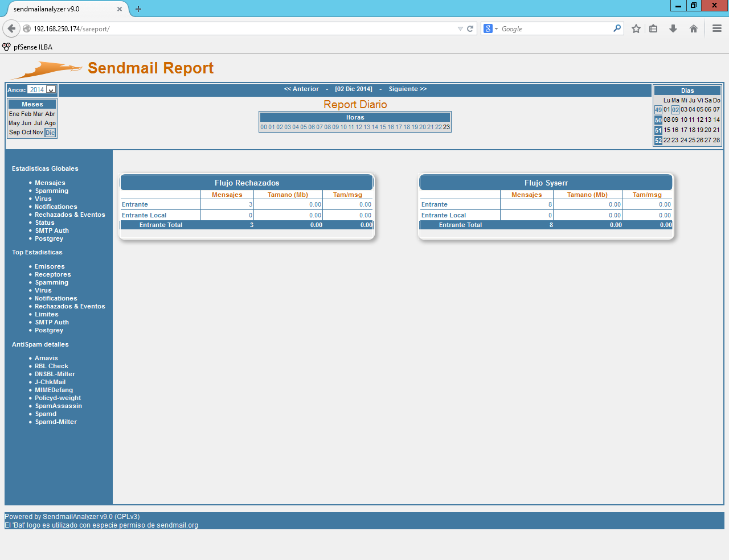Open SMTP Auth under Top Estadisticas
Viewport: 729px width, 560px height.
(52, 322)
